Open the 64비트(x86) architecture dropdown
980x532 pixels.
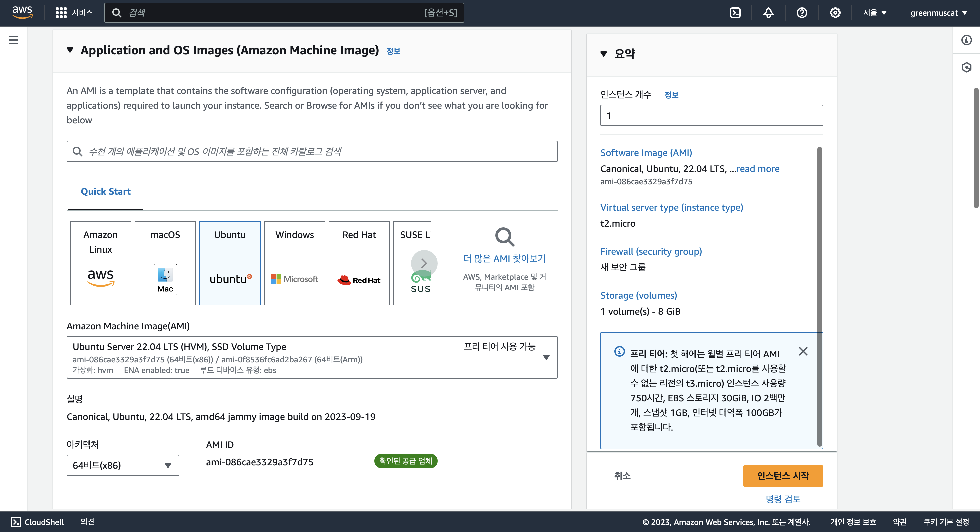tap(123, 465)
